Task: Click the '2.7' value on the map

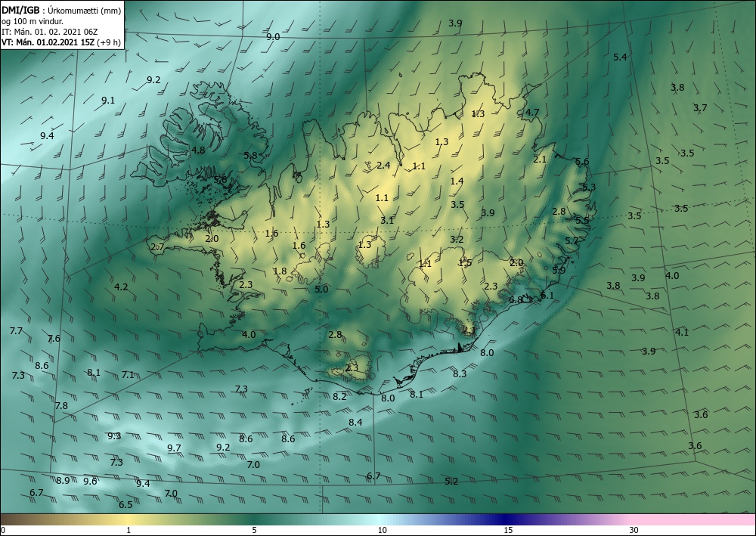Action: point(158,246)
